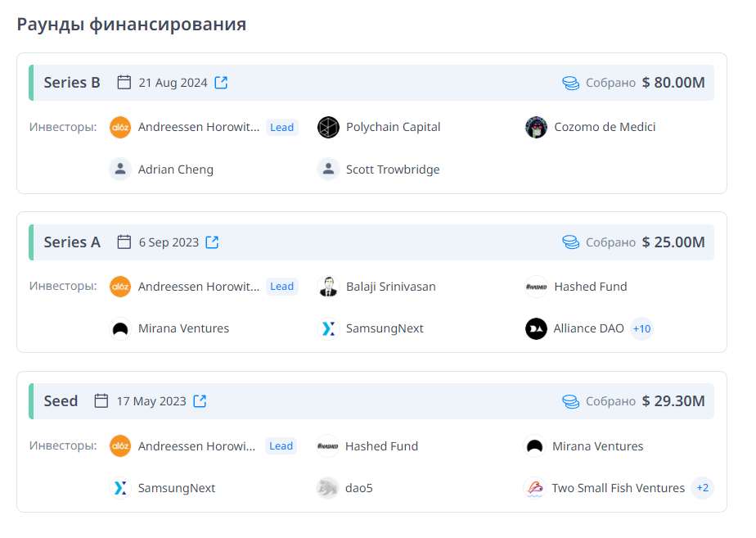
Task: Expand the +2 more investors in Seed
Action: (703, 488)
